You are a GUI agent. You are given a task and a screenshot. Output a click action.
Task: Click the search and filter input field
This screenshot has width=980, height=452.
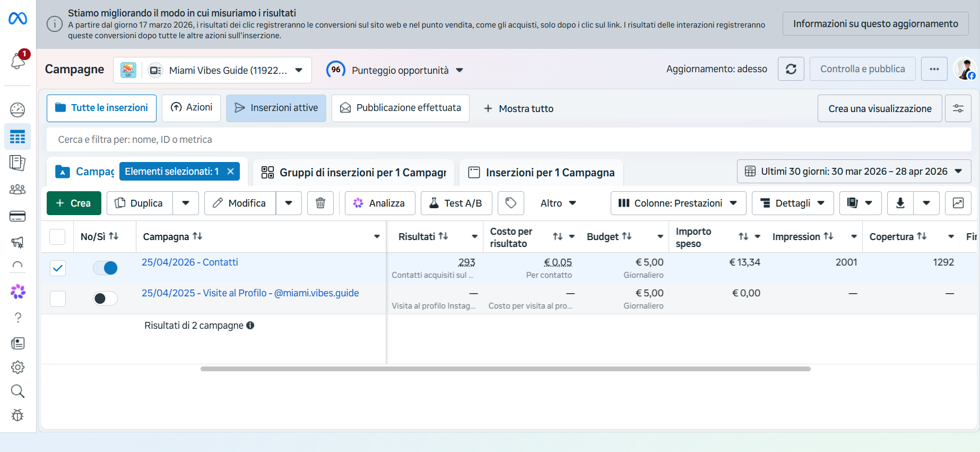tap(508, 140)
